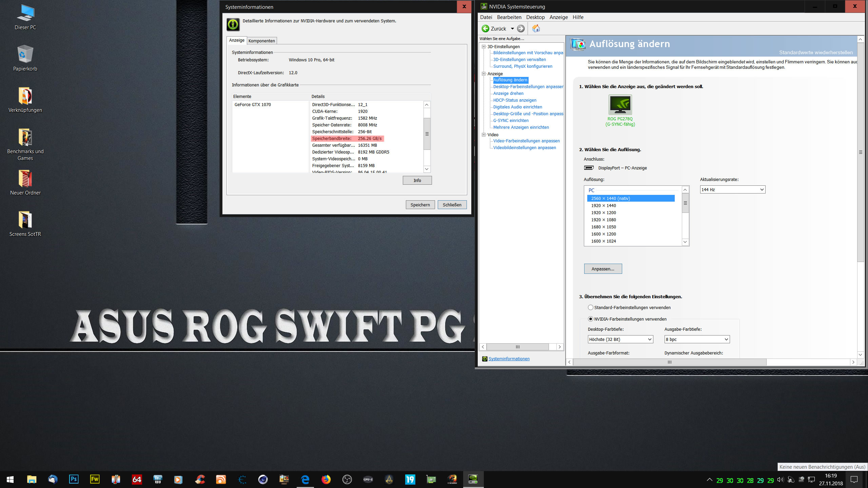
Task: Collapse the 3D-Einstellungen tree node
Action: [x=484, y=46]
